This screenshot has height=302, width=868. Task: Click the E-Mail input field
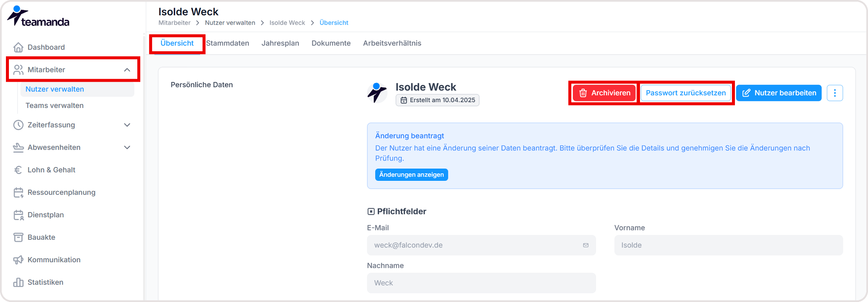pyautogui.click(x=481, y=245)
